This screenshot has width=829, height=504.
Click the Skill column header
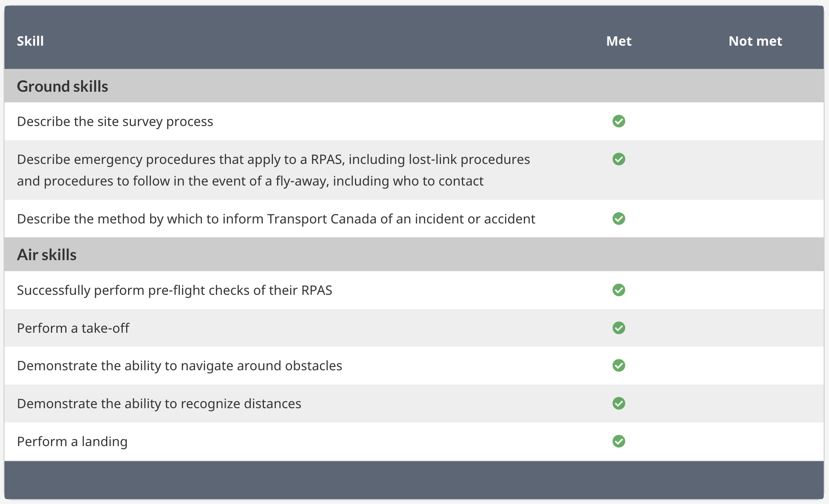(30, 41)
